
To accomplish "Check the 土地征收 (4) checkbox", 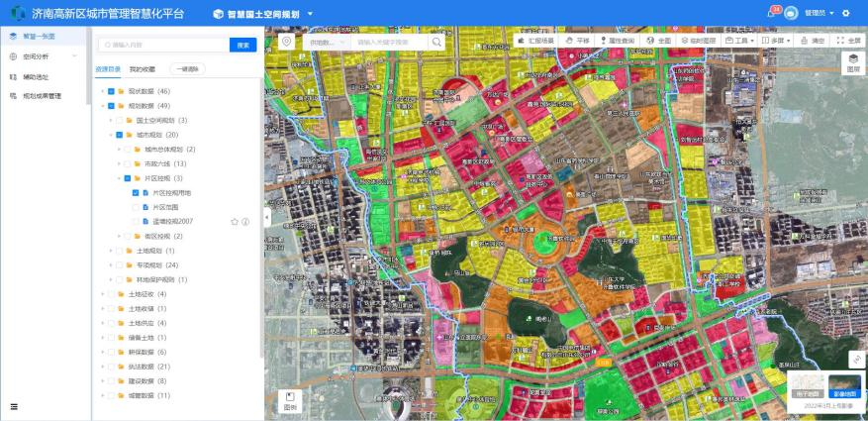I will pyautogui.click(x=111, y=294).
